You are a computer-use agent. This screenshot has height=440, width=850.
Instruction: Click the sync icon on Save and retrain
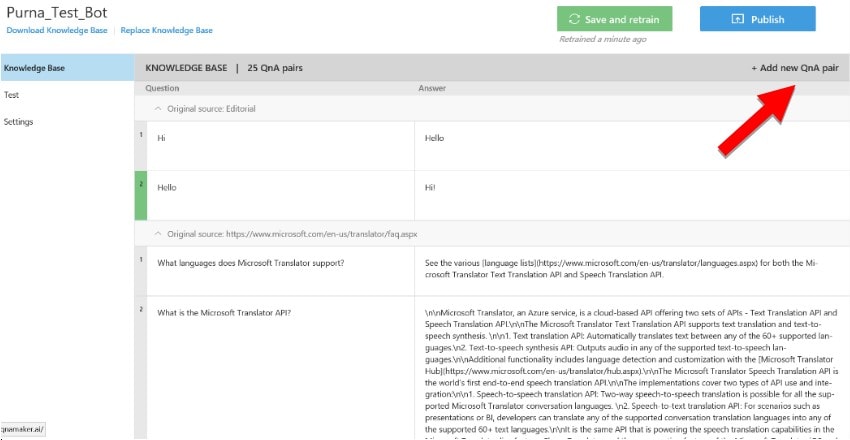click(574, 19)
